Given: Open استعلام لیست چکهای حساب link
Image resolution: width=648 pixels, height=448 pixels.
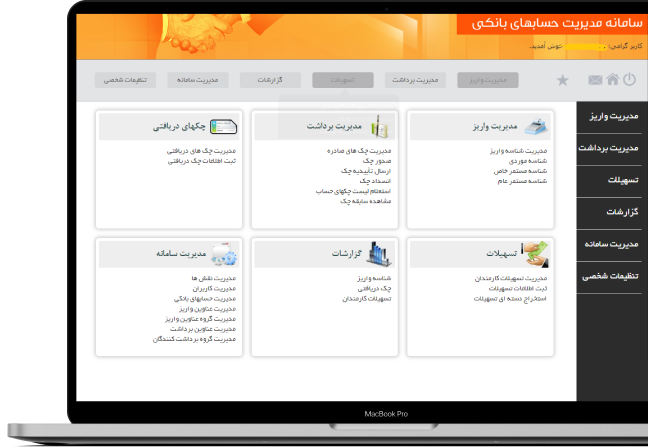Looking at the screenshot, I should (353, 191).
